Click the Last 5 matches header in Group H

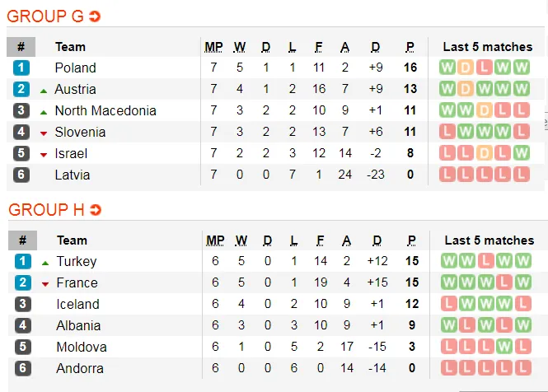point(489,240)
